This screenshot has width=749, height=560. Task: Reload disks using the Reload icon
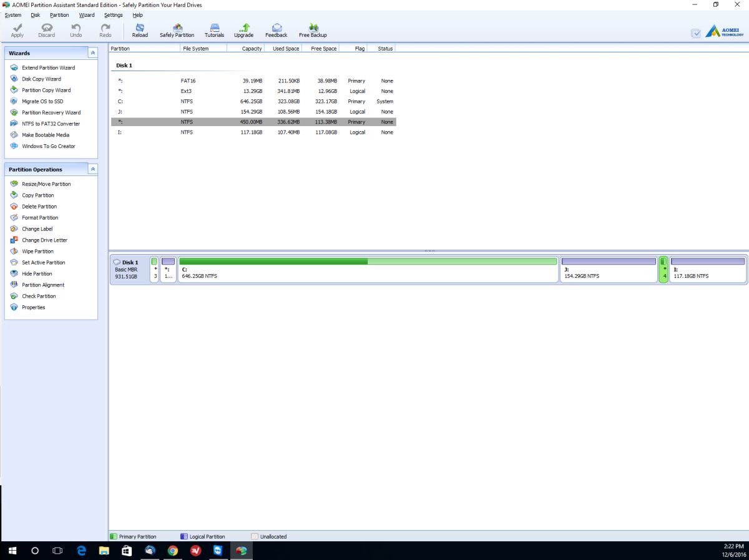[140, 31]
